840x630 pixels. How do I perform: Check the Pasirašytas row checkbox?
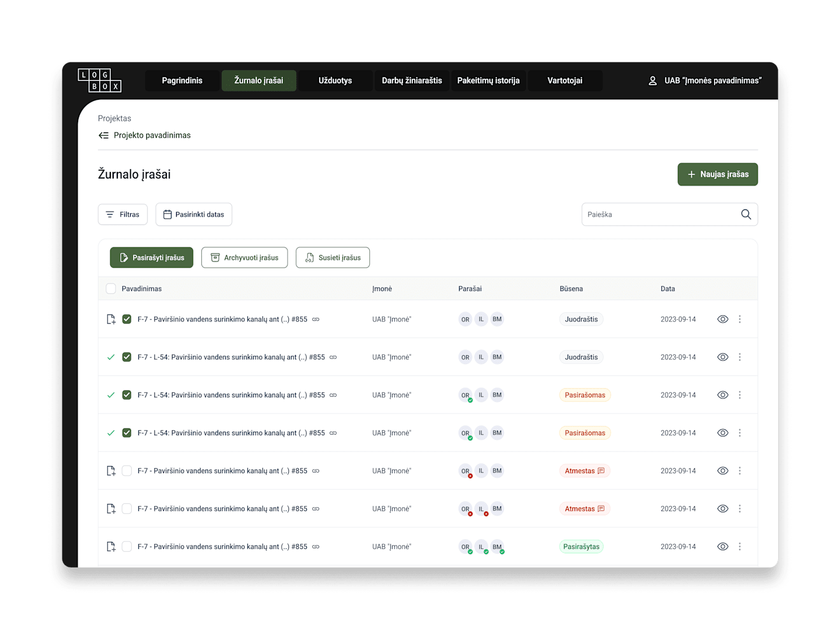coord(127,547)
